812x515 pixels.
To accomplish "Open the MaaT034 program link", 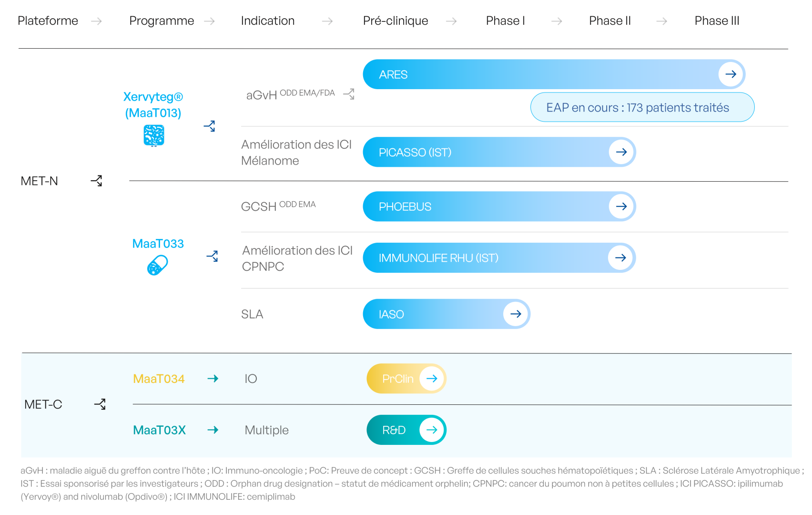I will [x=159, y=379].
